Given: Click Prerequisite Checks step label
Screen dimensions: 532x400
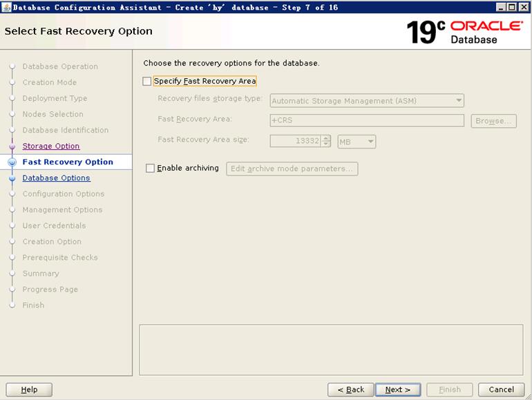Looking at the screenshot, I should 60,258.
